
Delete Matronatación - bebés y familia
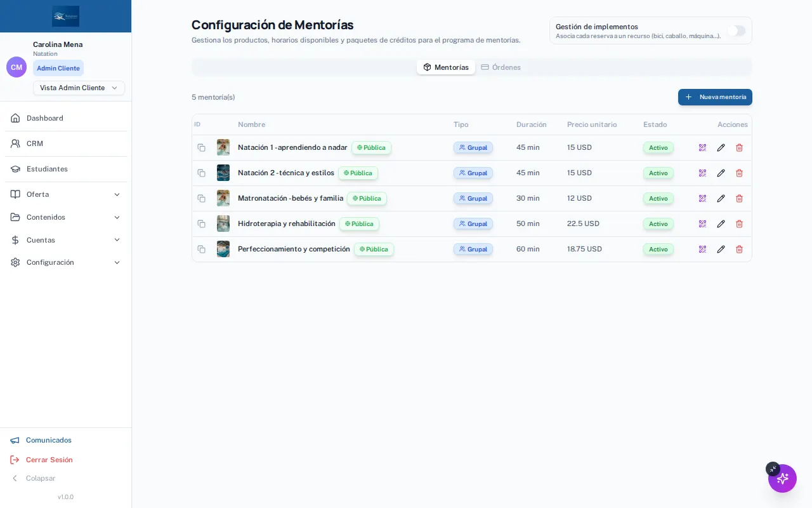click(739, 198)
